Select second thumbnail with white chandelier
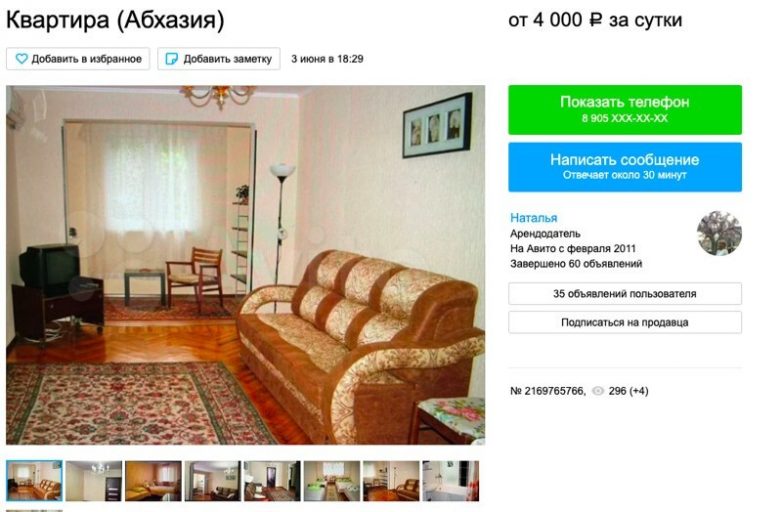782x512 pixels. (94, 481)
